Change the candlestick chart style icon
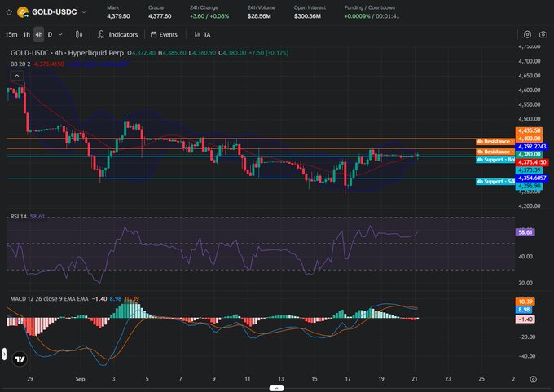 [79, 35]
